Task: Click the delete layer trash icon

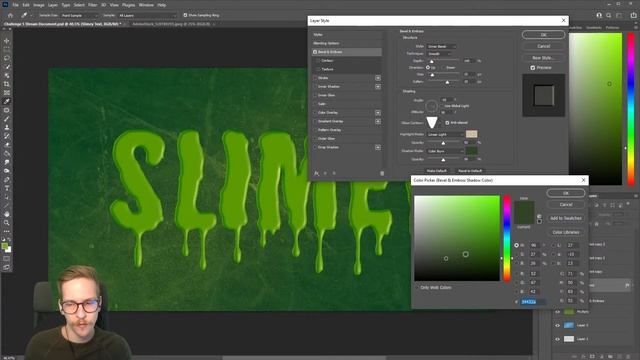Action: (x=629, y=356)
